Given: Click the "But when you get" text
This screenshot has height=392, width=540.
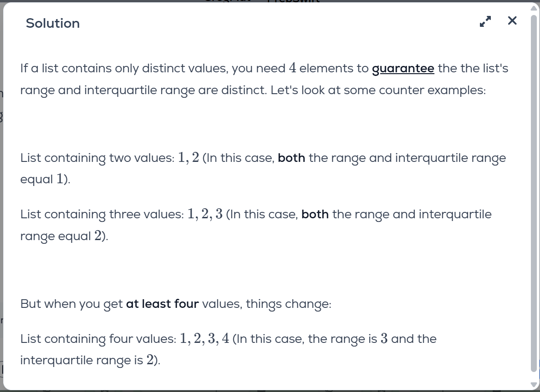Looking at the screenshot, I should point(71,304).
